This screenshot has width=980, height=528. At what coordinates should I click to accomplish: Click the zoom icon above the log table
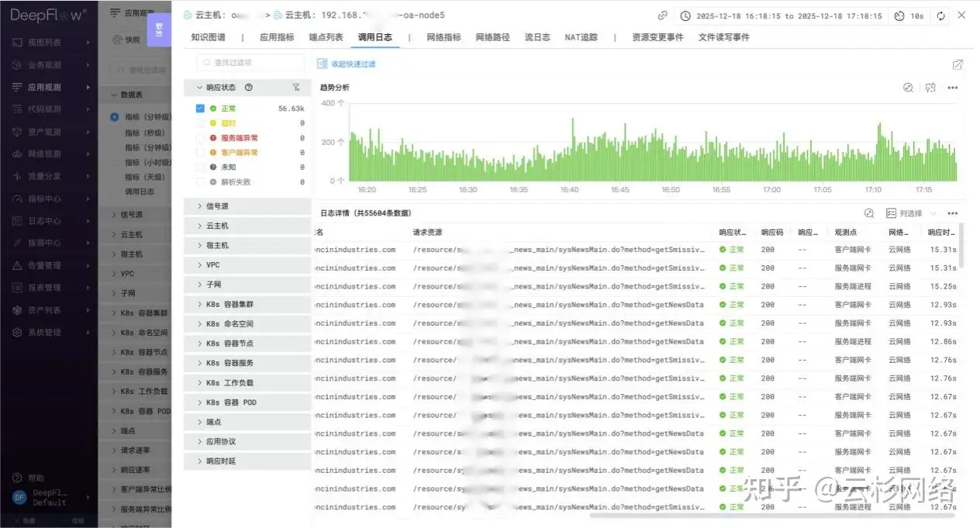coord(869,213)
